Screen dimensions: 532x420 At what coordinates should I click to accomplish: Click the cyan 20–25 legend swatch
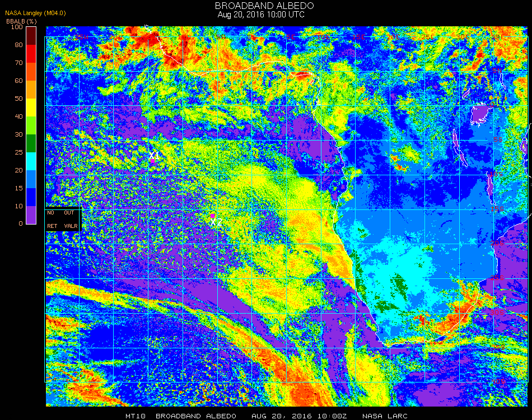pyautogui.click(x=31, y=161)
